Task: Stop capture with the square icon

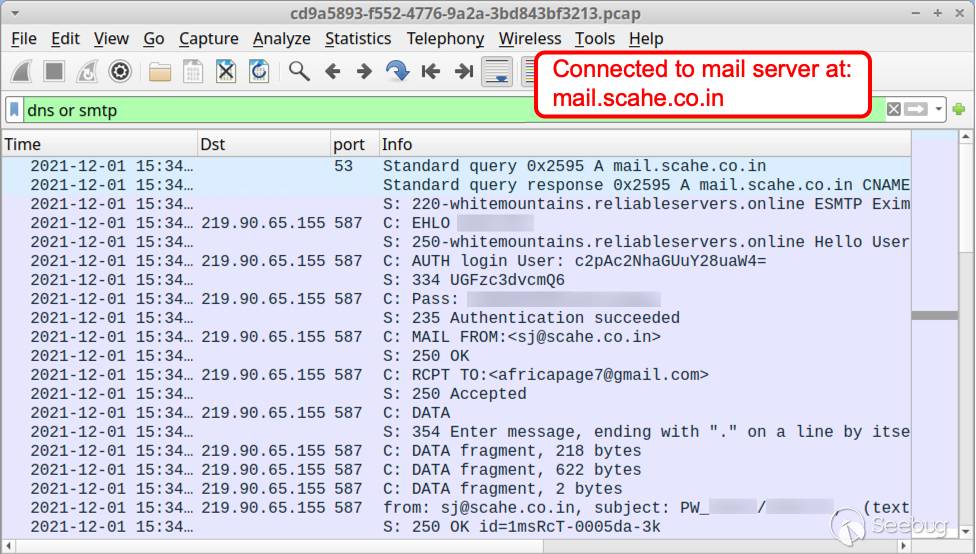Action: [54, 72]
